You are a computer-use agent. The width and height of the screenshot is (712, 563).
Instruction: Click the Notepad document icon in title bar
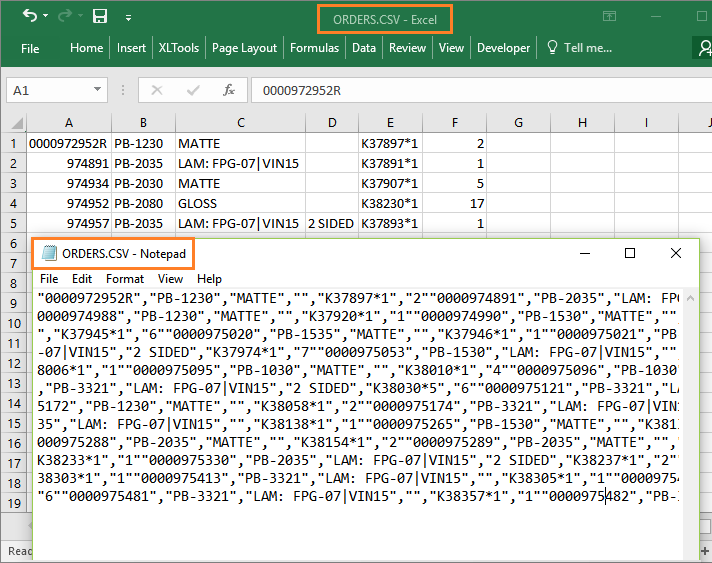[49, 254]
